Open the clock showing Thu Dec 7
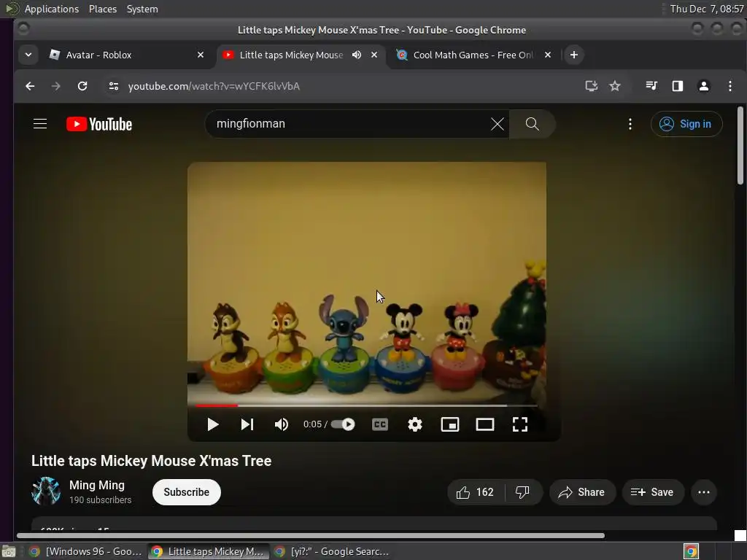 click(707, 9)
